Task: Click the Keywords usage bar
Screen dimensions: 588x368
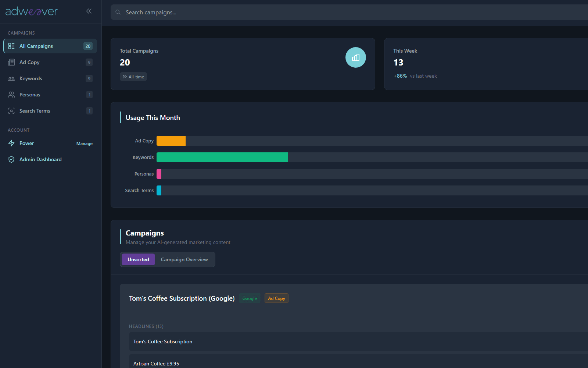Action: (x=222, y=157)
